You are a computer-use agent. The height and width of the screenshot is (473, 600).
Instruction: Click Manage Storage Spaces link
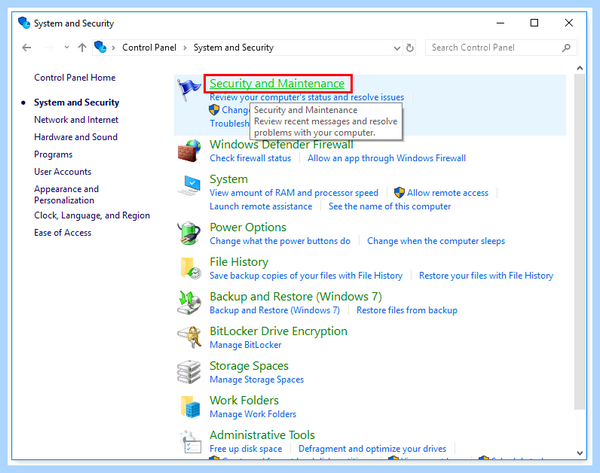pos(256,380)
